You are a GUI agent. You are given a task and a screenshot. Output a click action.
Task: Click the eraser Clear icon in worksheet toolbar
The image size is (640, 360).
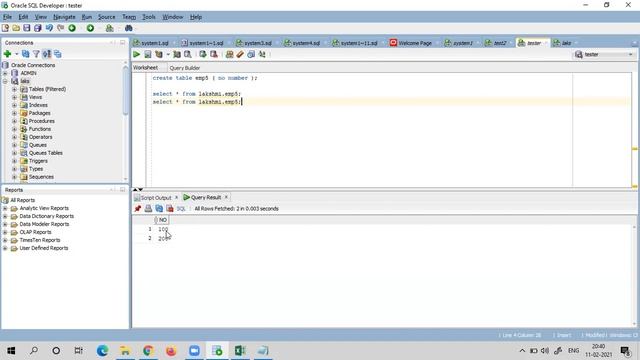240,54
